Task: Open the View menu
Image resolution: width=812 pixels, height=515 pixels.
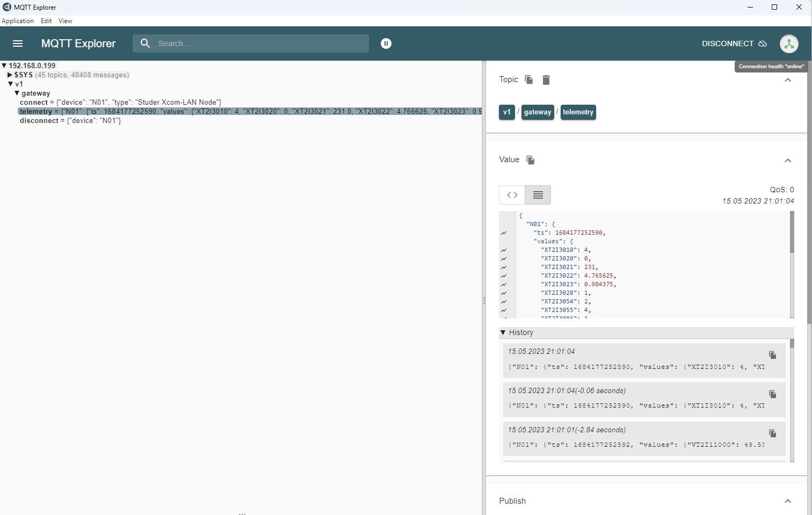Action: (x=66, y=21)
